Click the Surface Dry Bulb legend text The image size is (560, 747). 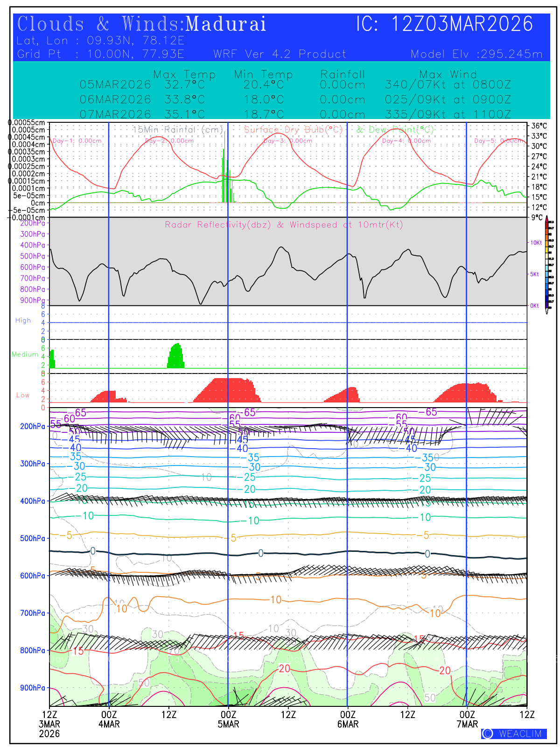point(293,130)
